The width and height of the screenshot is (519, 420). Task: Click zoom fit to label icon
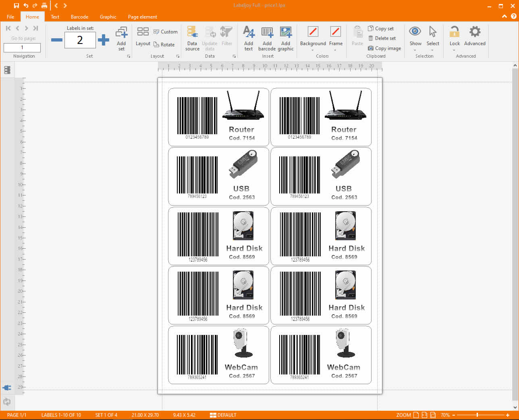click(x=433, y=415)
